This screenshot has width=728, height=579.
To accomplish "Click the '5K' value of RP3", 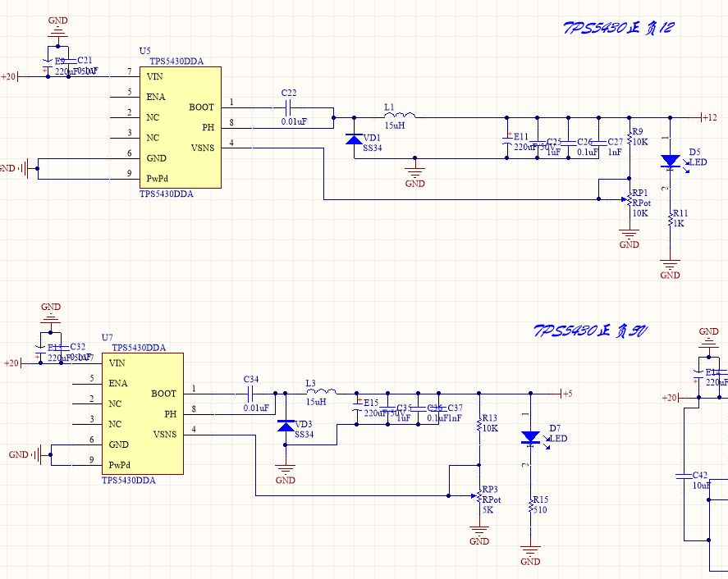I will point(488,510).
